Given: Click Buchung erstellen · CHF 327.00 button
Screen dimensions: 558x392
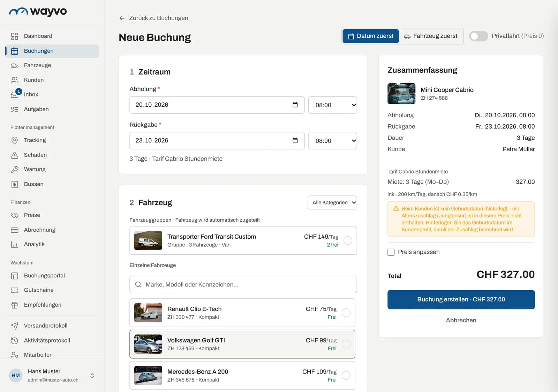Looking at the screenshot, I should pos(461,300).
